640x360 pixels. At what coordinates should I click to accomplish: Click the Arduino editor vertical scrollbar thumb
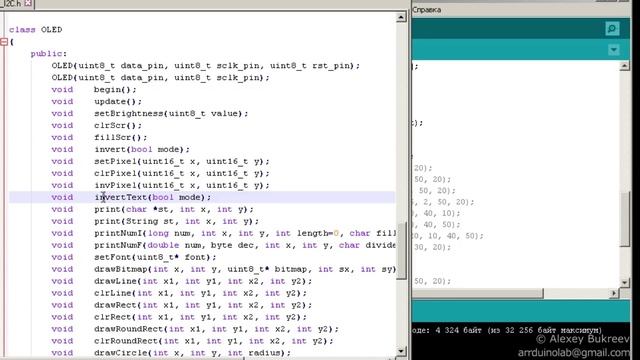[625, 219]
